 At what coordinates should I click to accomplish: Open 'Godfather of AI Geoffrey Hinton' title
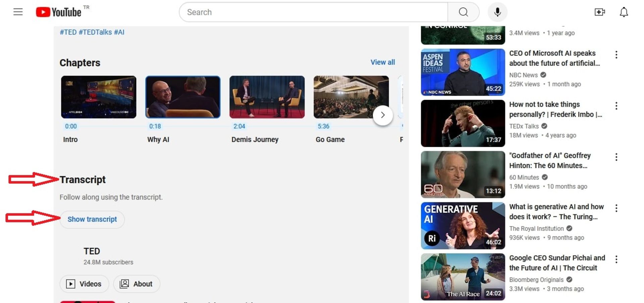tap(550, 161)
